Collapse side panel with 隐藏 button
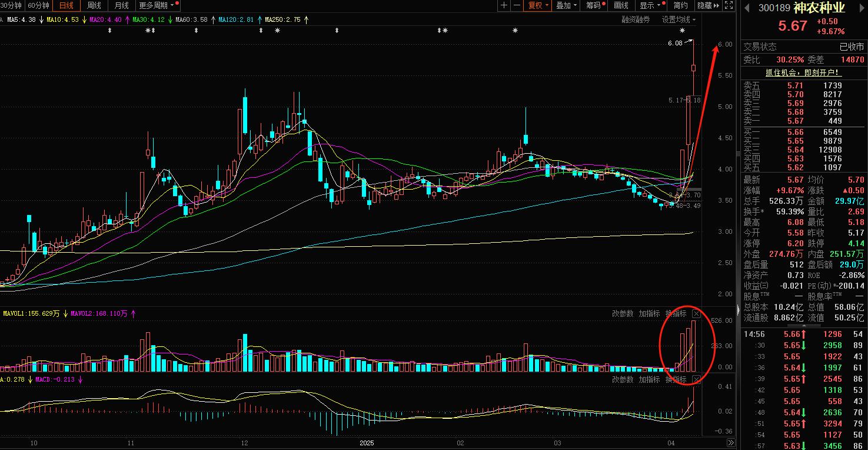 coord(707,5)
